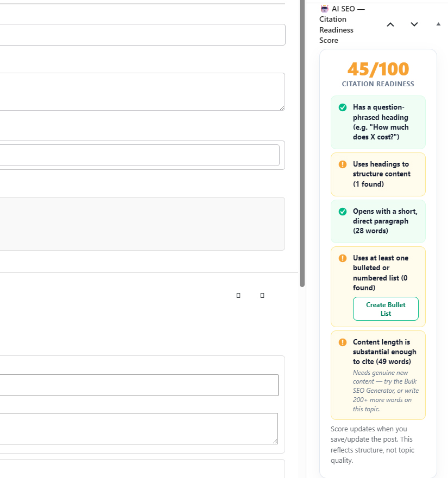
Task: Click the CITATION READINESS label
Action: [378, 84]
